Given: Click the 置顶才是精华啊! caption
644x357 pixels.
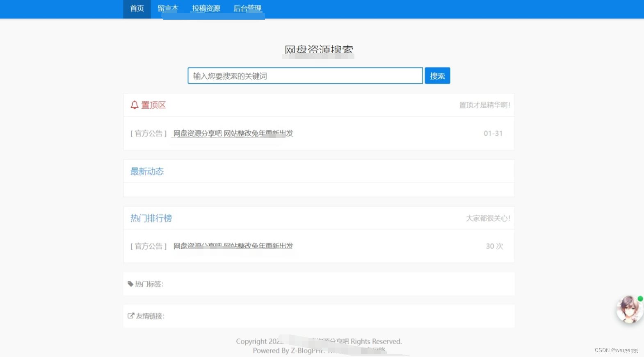Looking at the screenshot, I should click(484, 105).
